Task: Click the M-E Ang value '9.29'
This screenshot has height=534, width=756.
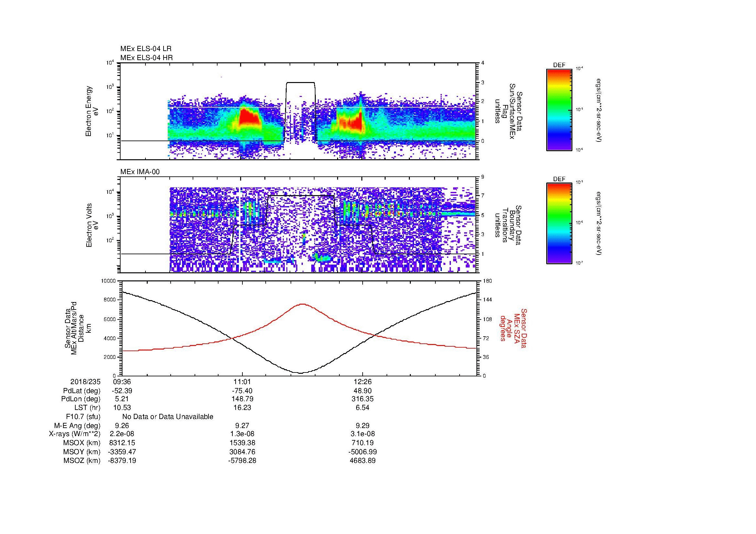Action: coord(362,425)
